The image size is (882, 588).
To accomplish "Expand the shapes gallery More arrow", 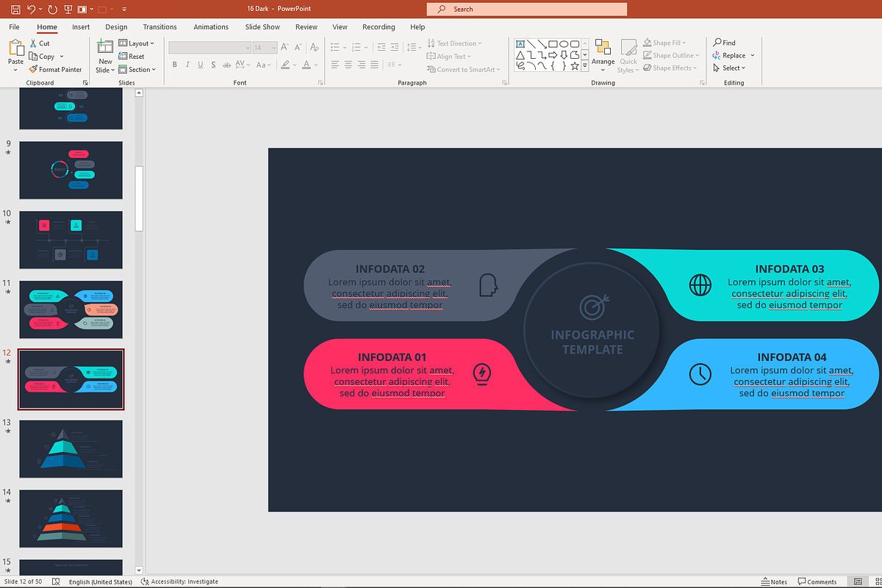I will (x=585, y=65).
